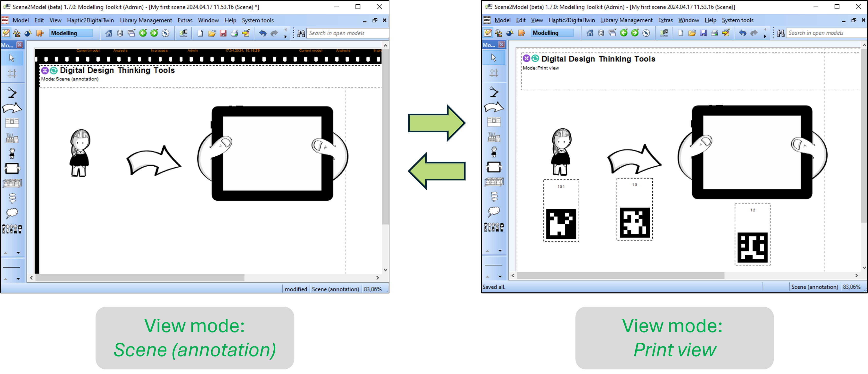868x374 pixels.
Task: Click the green back arrow in the Scene (annotation) window
Action: (143, 33)
